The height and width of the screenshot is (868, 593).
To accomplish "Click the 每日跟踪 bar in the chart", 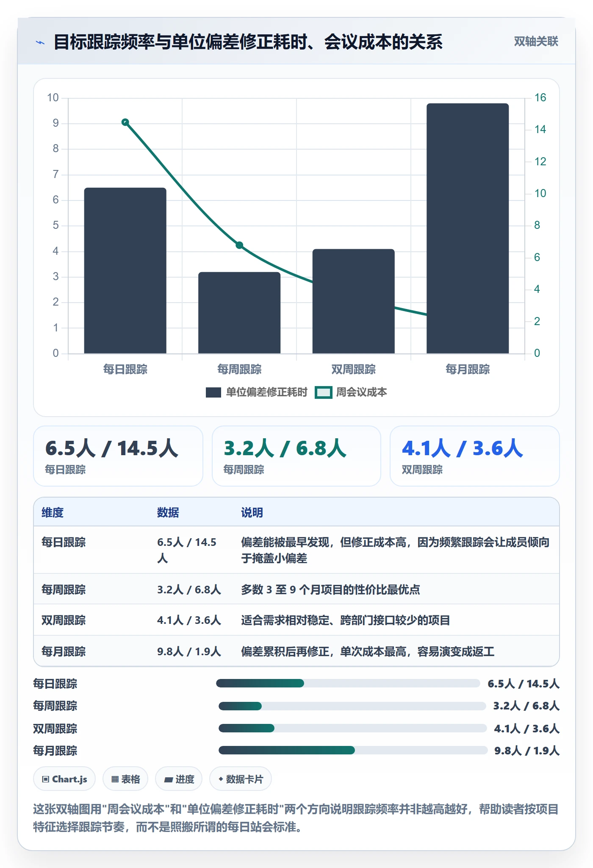I will (125, 271).
